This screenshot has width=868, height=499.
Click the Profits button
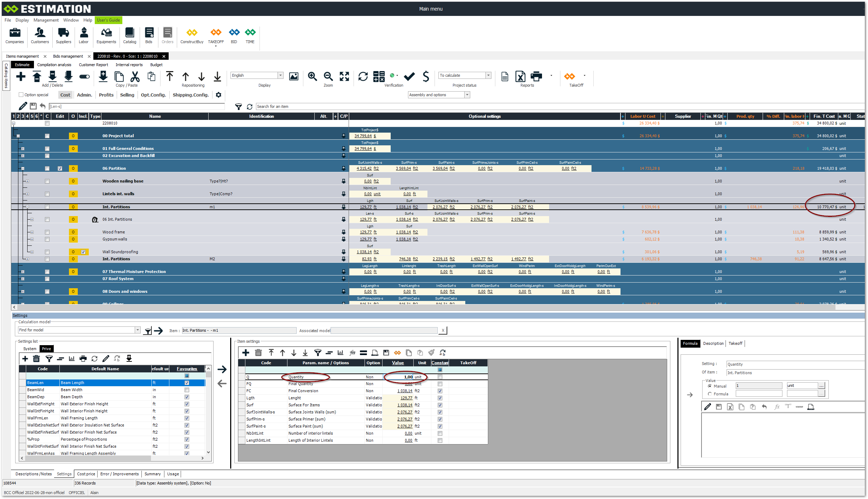point(106,95)
